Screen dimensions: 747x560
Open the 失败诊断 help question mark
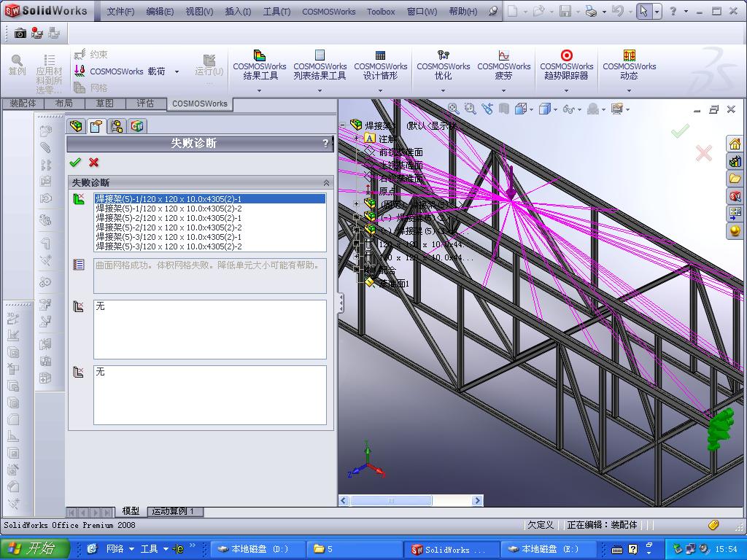click(326, 143)
